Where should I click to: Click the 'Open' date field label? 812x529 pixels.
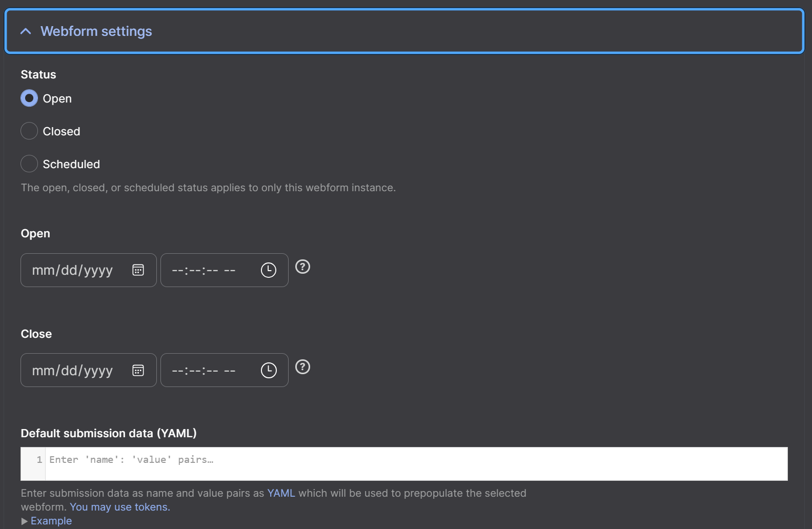(x=35, y=233)
